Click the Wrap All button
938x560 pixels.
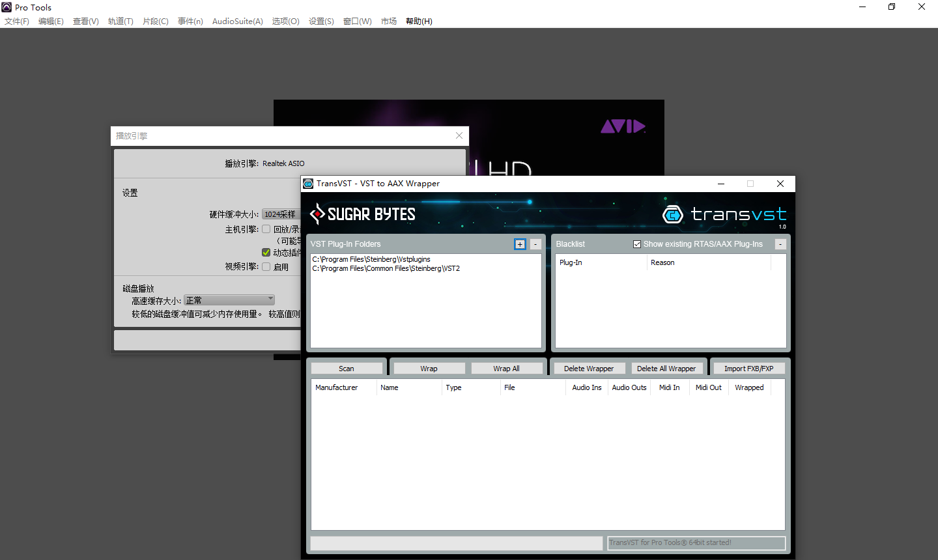(506, 369)
